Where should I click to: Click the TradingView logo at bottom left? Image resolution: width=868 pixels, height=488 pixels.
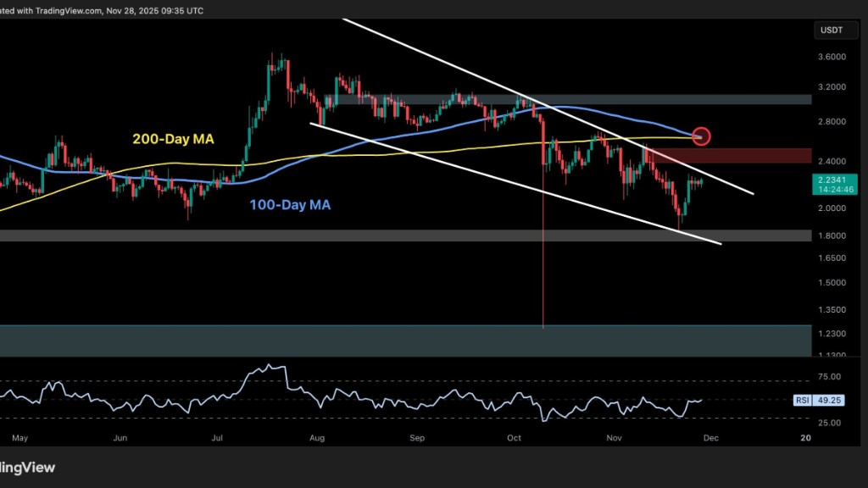click(27, 467)
